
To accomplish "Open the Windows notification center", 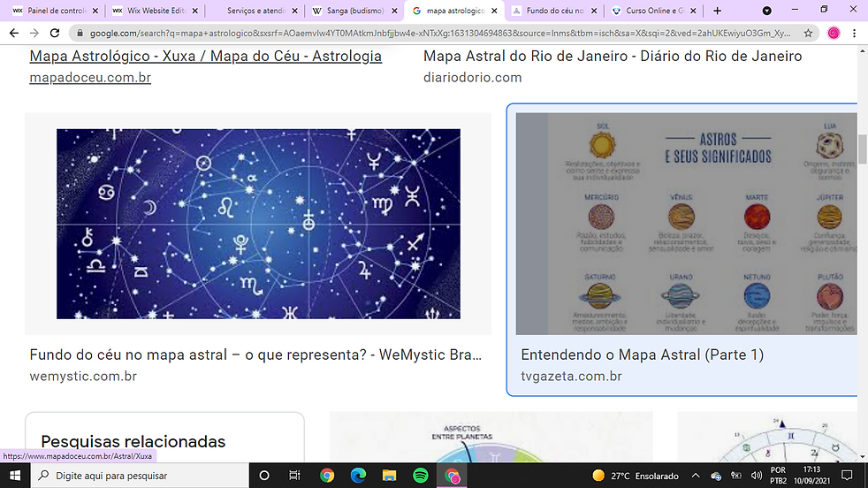I will click(x=847, y=476).
